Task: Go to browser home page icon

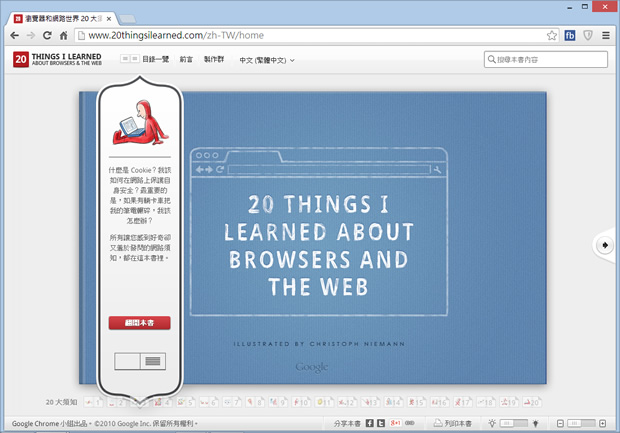Action: click(x=62, y=35)
